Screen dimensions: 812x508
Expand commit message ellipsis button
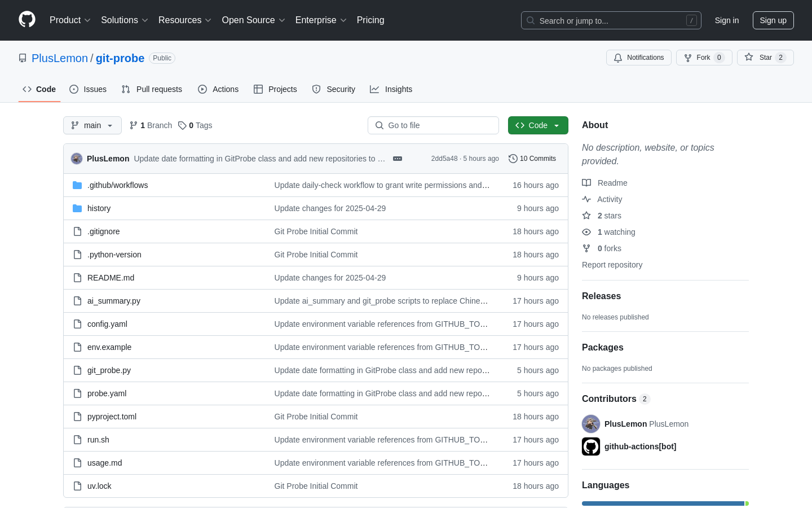point(398,159)
